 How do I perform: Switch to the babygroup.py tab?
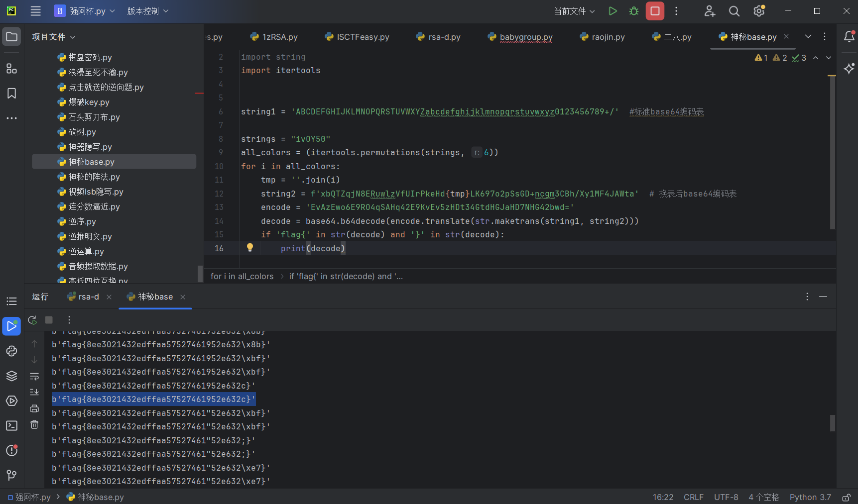(520, 37)
